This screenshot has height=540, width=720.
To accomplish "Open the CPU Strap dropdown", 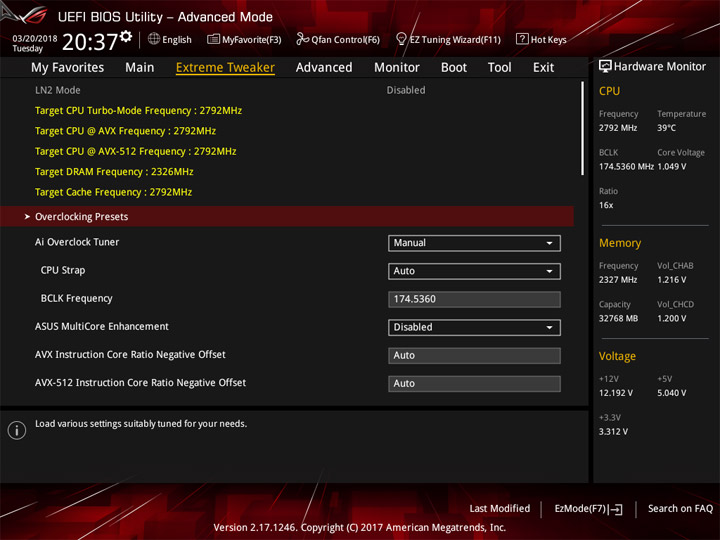I will pos(474,271).
